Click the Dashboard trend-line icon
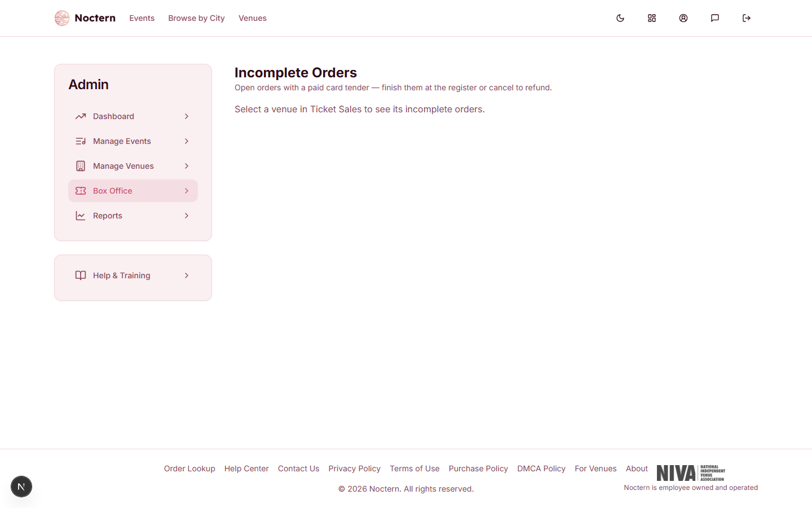Screen dimensions: 812x508 81,116
